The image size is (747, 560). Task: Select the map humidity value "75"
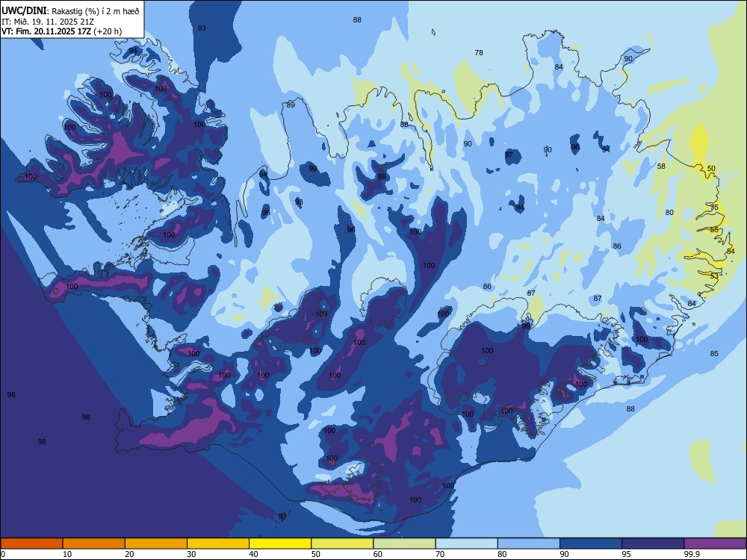coord(714,207)
